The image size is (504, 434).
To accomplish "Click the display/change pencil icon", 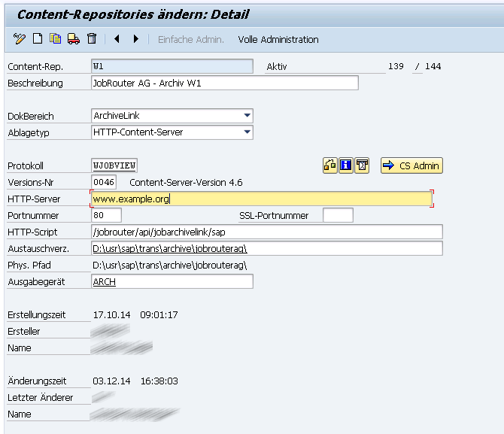I will coord(20,39).
